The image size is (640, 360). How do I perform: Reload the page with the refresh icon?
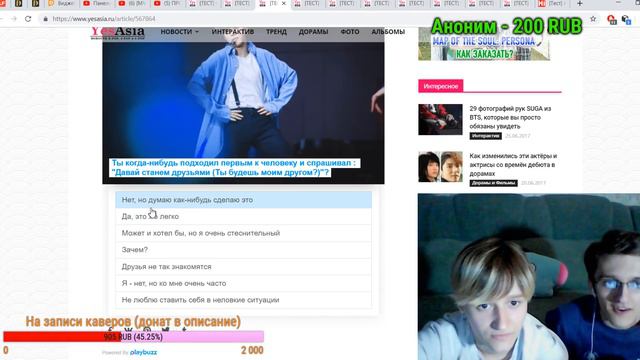click(x=28, y=19)
